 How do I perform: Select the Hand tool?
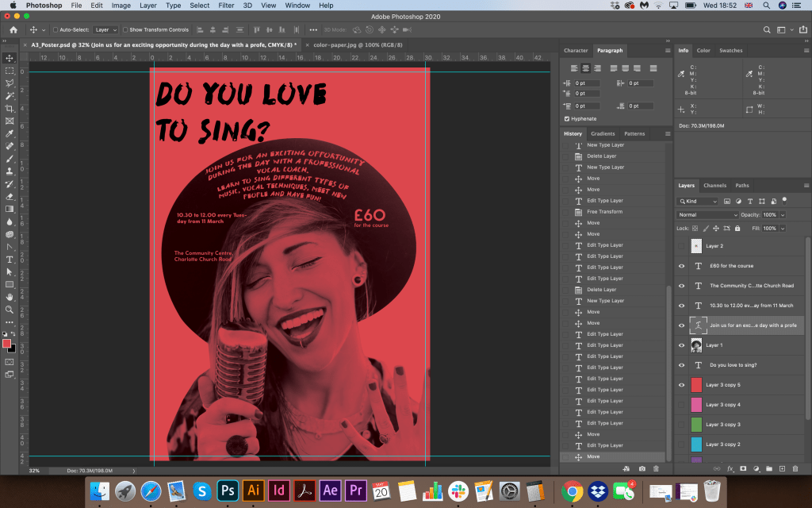10,296
